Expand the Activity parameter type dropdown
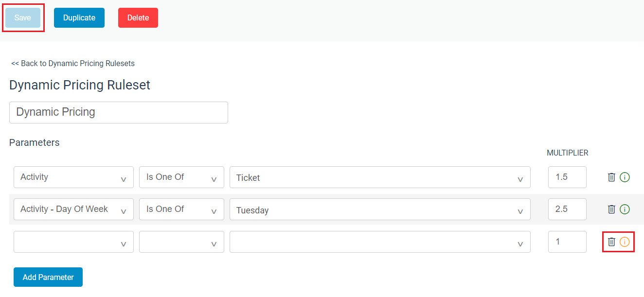This screenshot has width=644, height=297. click(73, 177)
